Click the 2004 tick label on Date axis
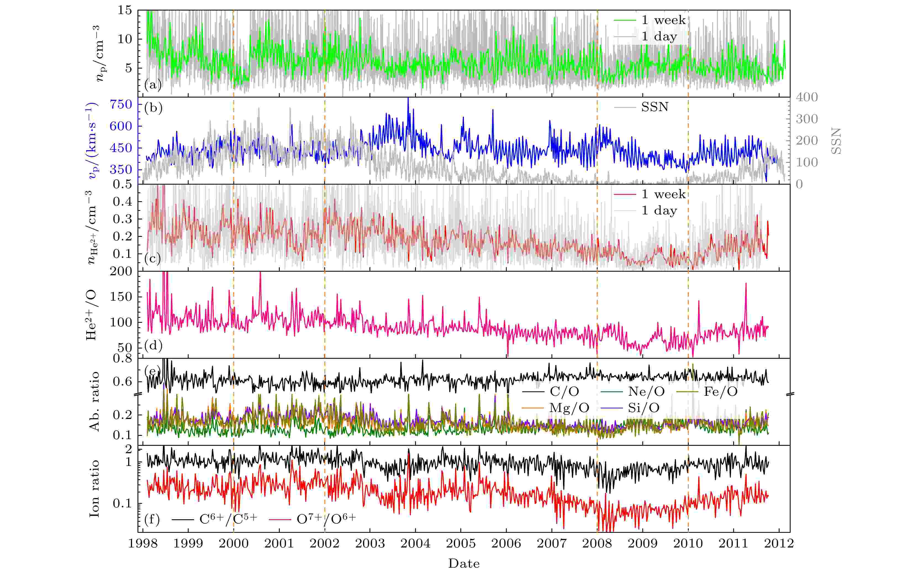The height and width of the screenshot is (574, 924). pyautogui.click(x=415, y=544)
